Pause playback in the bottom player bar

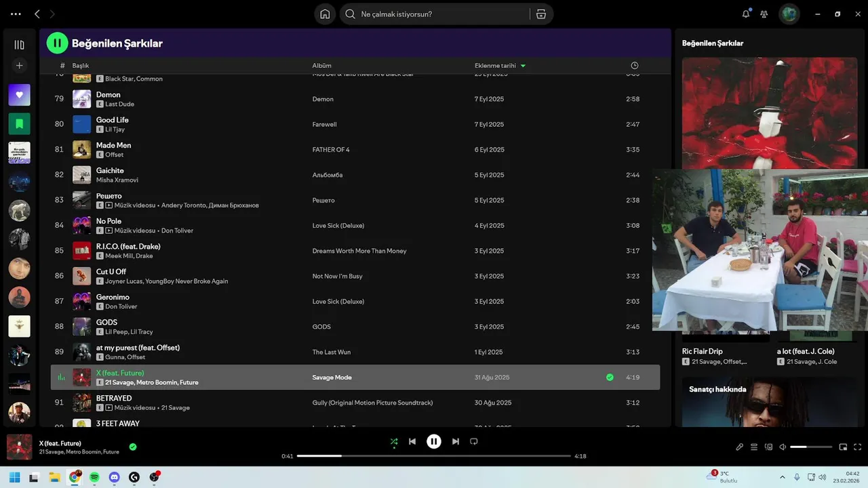coord(434,441)
